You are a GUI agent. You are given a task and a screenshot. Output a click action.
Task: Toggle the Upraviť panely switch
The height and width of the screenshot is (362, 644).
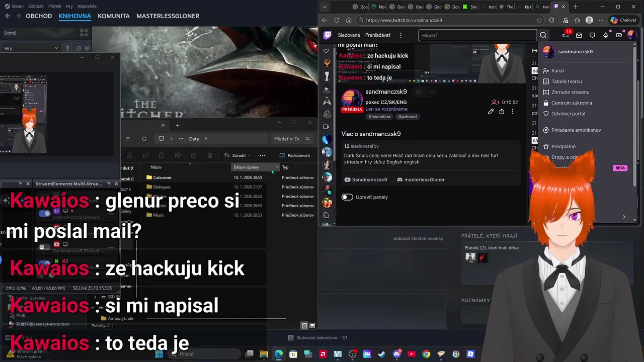tap(347, 197)
